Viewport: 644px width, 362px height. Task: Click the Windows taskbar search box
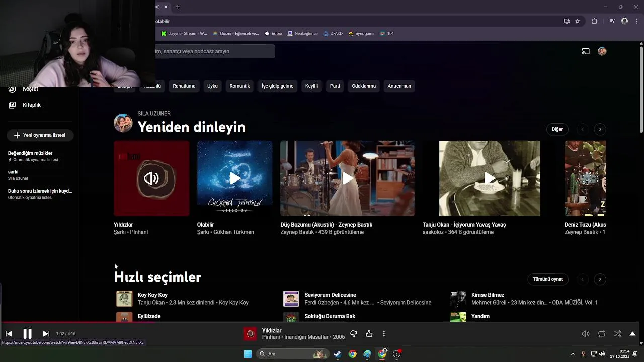tap(292, 354)
